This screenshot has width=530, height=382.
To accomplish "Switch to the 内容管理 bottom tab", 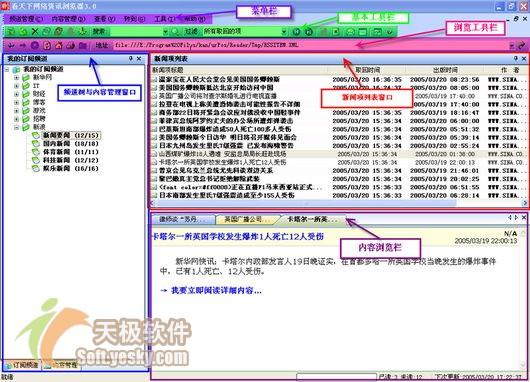I will coord(61,365).
